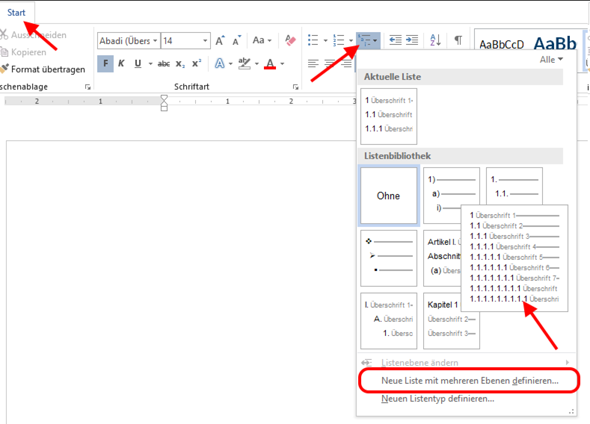Click the 1.1.1 Überschrift 3 preview line
Viewport: 590px width, 424px height.
point(514,236)
